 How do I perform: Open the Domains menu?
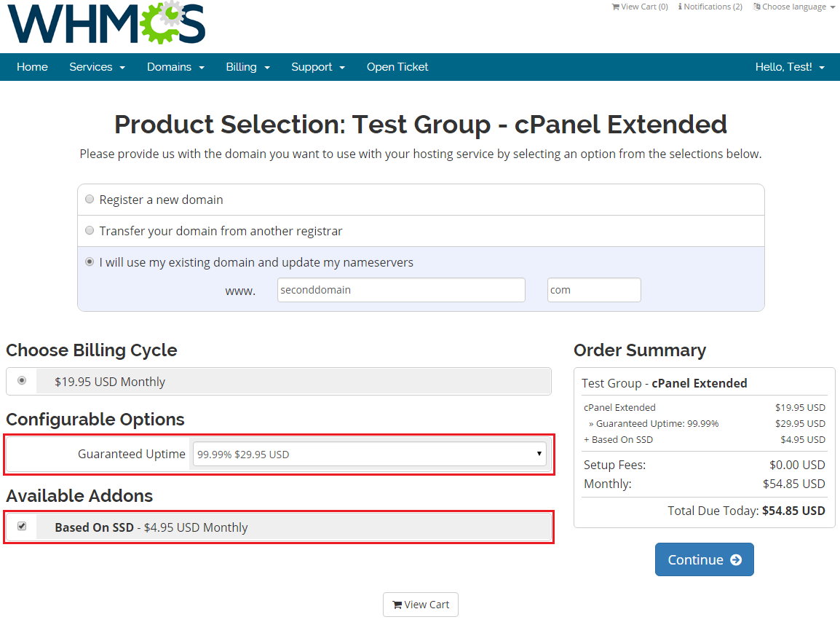coord(175,67)
